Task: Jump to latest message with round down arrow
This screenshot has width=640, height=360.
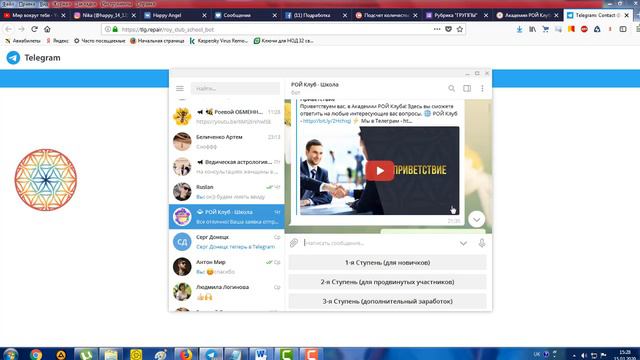Action: click(x=476, y=220)
